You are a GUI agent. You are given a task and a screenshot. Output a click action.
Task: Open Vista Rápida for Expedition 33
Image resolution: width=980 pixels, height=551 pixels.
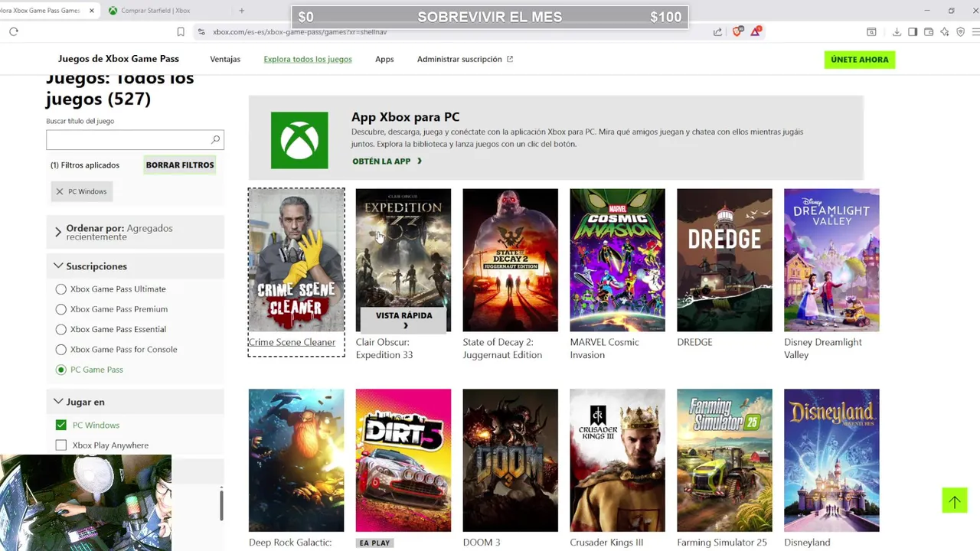pos(403,320)
